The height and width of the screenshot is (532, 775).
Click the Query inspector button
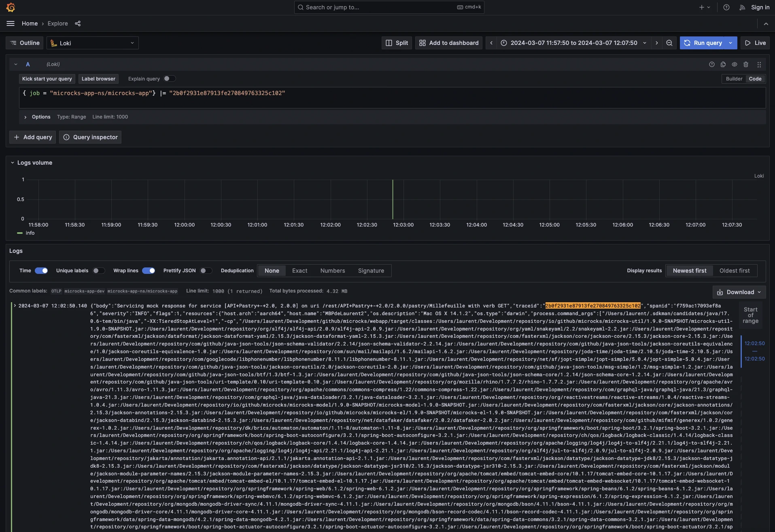coord(90,137)
